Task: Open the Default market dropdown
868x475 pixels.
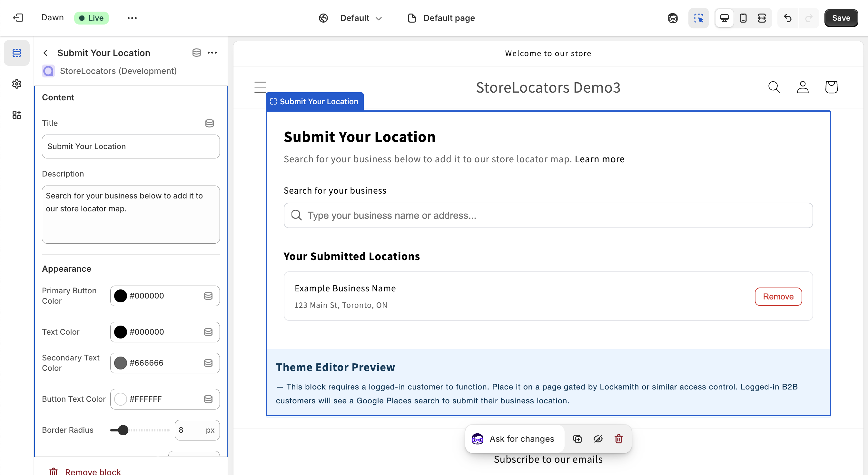Action: click(360, 18)
